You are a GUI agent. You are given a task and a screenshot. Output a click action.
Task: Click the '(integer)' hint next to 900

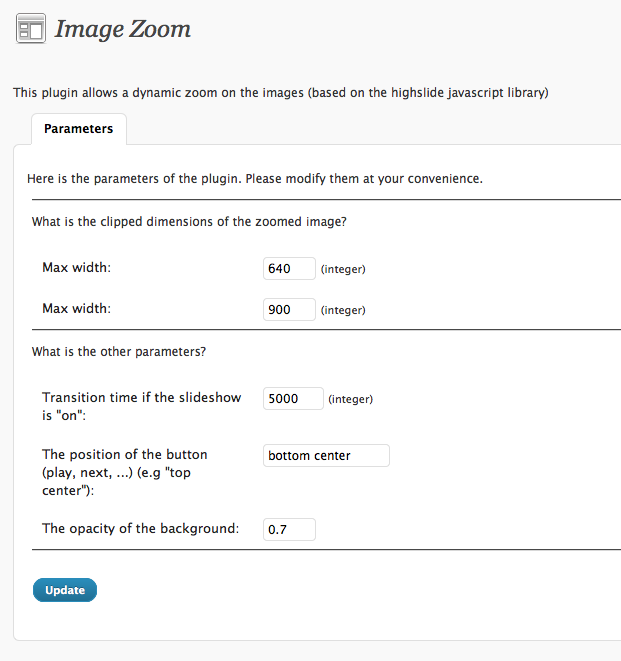click(343, 310)
